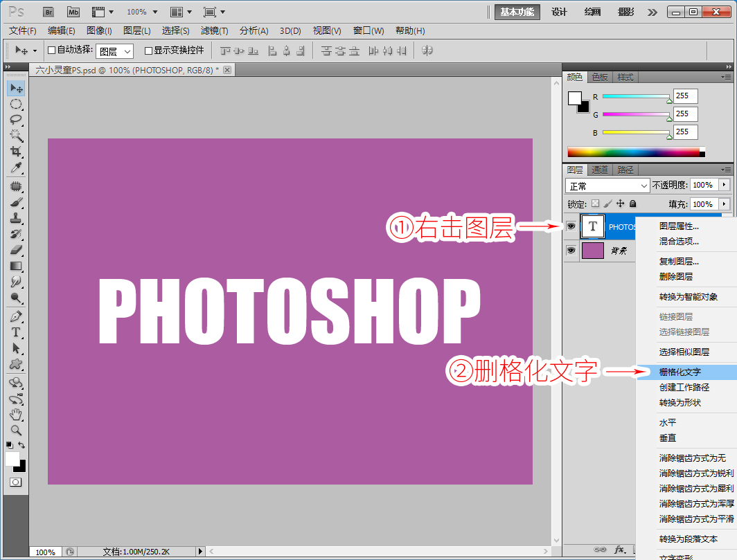Select the Dodge tool
The image size is (737, 560).
click(x=16, y=298)
